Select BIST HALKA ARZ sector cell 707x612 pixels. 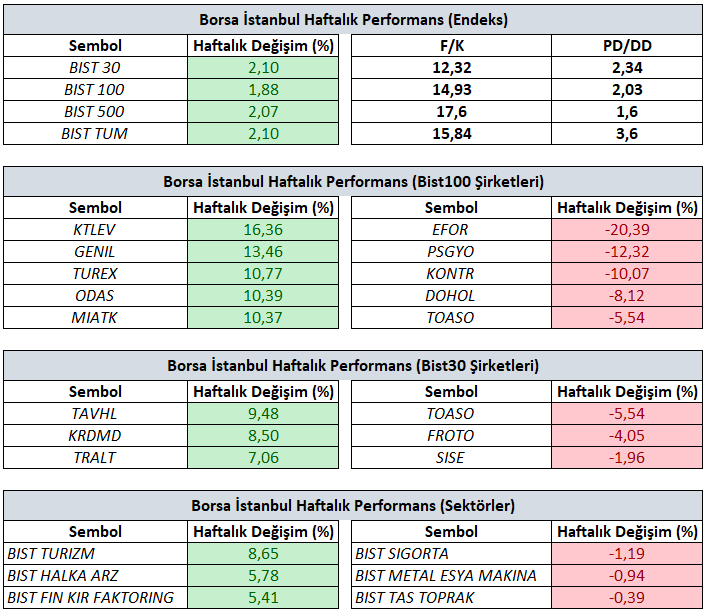[x=95, y=576]
